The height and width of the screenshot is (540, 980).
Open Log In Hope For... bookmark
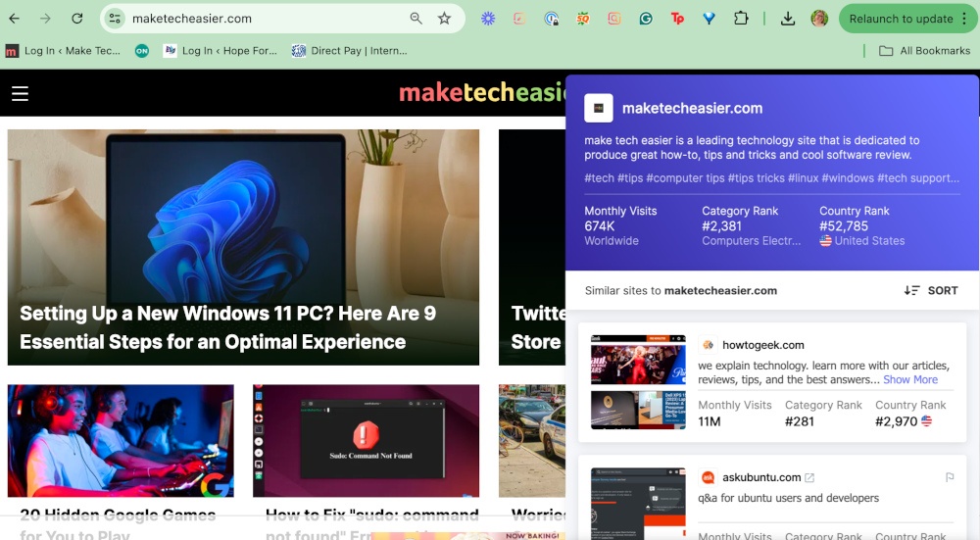point(220,51)
